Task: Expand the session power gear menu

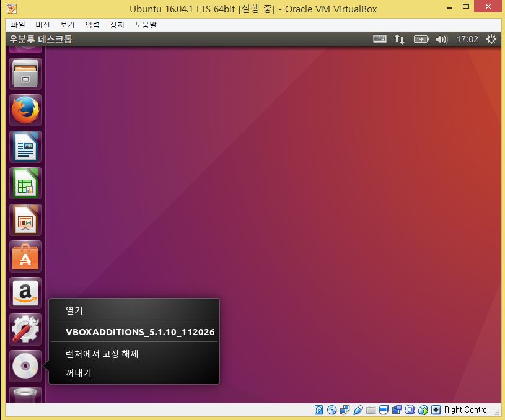Action: pos(491,39)
